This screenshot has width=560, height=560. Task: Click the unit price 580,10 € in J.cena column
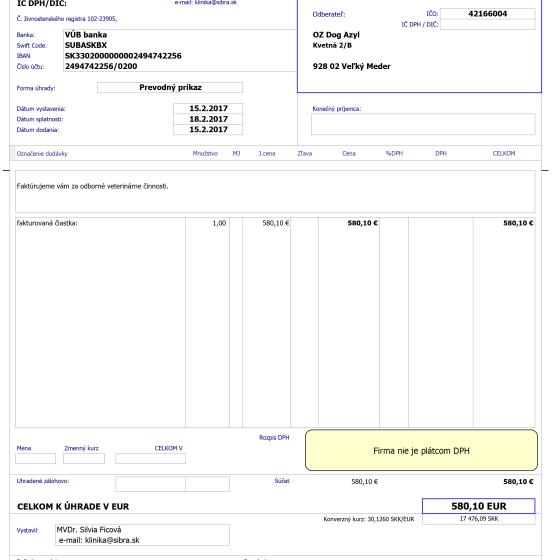point(276,223)
